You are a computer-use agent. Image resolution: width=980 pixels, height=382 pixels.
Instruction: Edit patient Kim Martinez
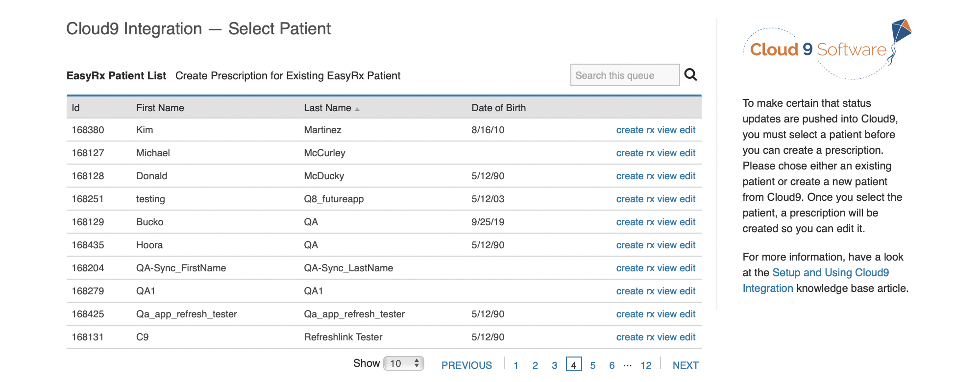(687, 130)
